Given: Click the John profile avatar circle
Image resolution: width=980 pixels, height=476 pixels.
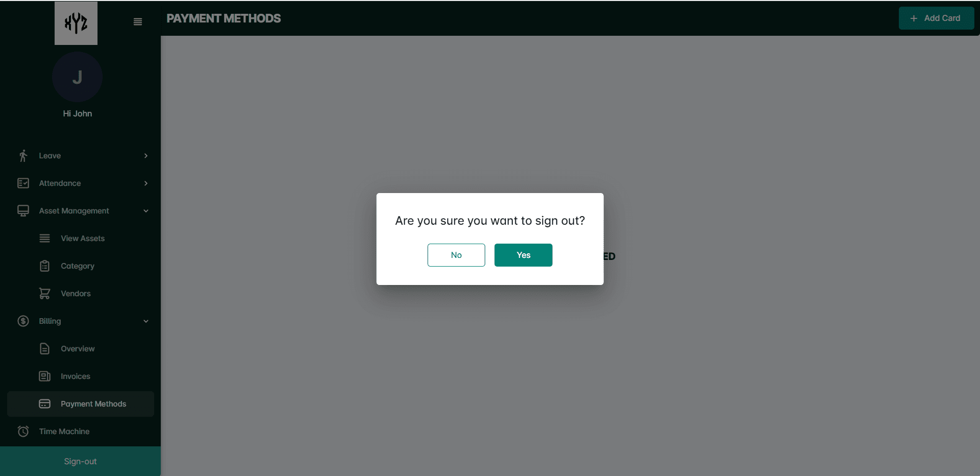Looking at the screenshot, I should (77, 77).
